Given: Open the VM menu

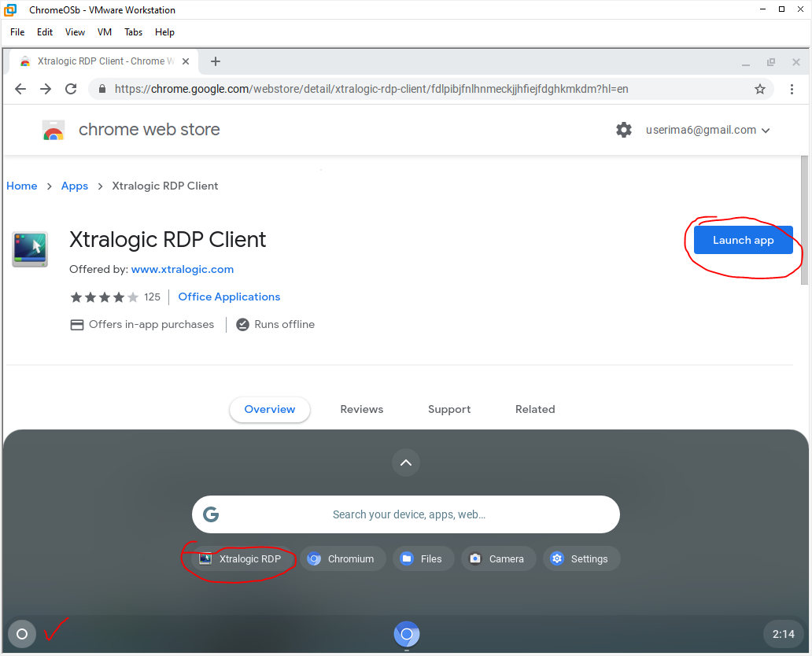Looking at the screenshot, I should pos(105,32).
